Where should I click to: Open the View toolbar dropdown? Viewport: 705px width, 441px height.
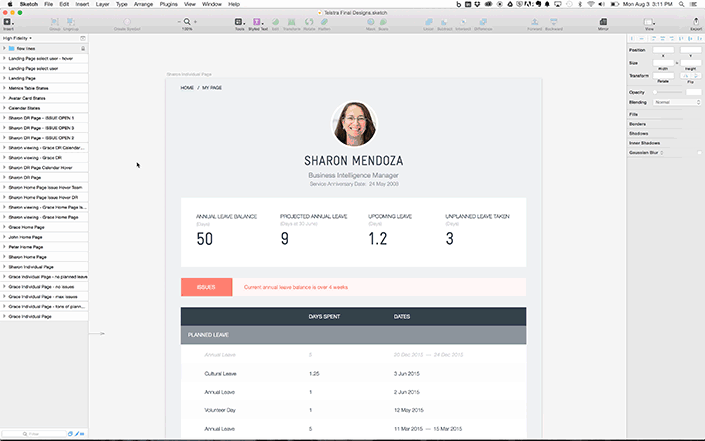tap(649, 22)
